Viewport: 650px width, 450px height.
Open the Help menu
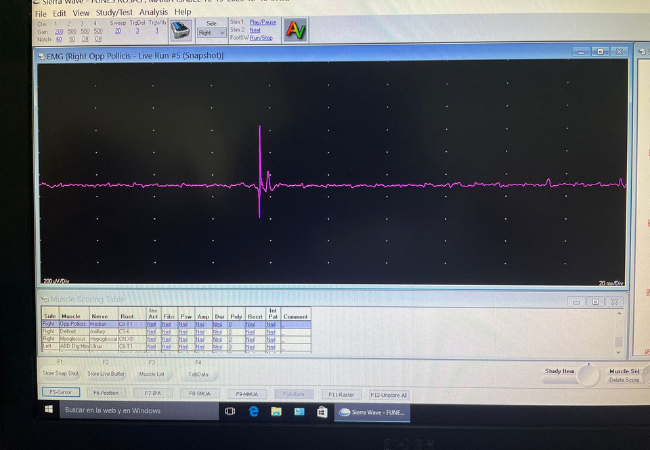(182, 12)
